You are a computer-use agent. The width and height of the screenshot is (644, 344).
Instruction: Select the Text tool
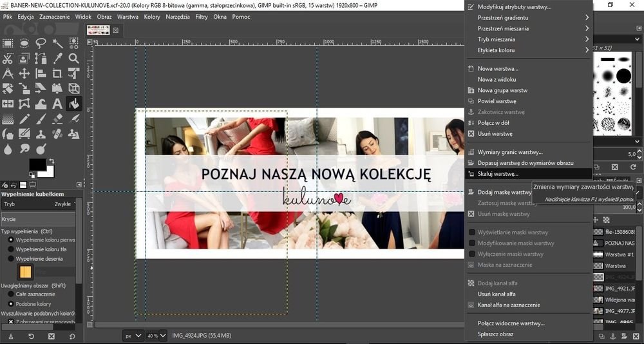[57, 104]
